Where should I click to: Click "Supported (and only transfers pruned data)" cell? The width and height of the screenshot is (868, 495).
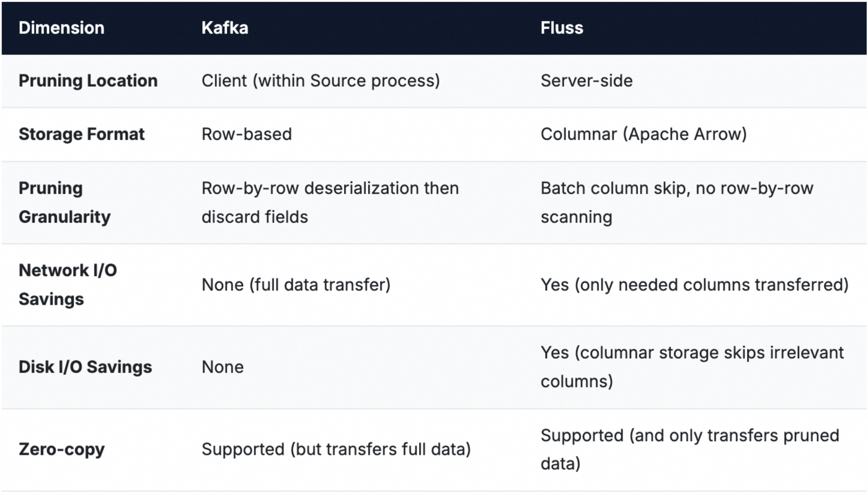tap(689, 449)
